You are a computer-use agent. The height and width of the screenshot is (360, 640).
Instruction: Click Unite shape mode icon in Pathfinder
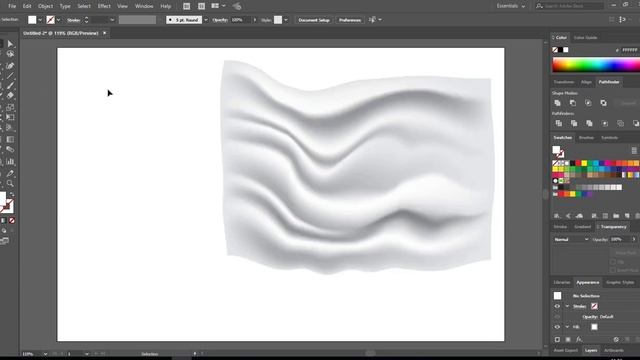tap(558, 103)
